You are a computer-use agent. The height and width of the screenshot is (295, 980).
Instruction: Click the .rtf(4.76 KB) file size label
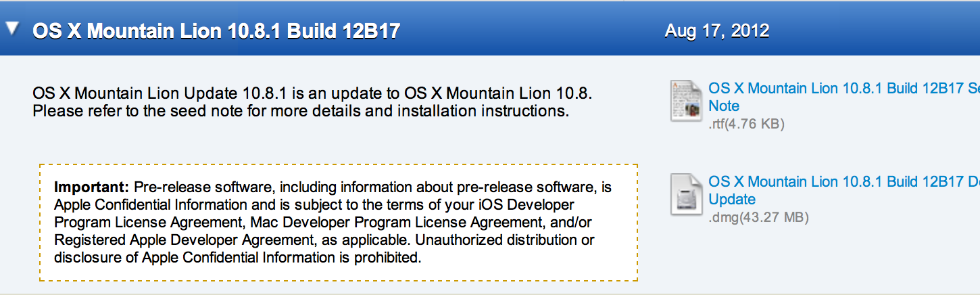(x=746, y=124)
